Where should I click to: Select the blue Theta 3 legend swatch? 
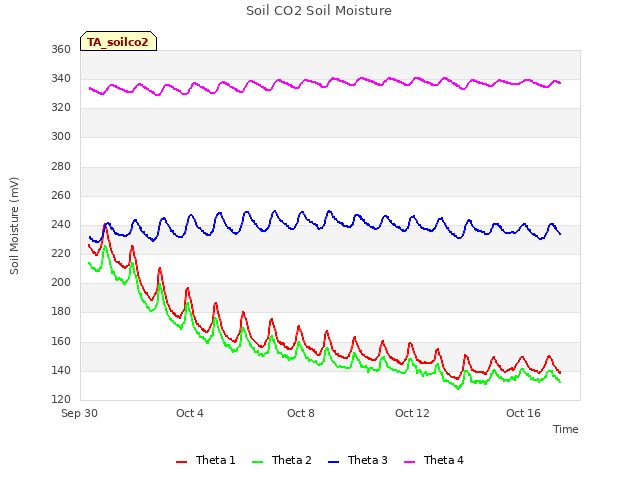pyautogui.click(x=333, y=462)
